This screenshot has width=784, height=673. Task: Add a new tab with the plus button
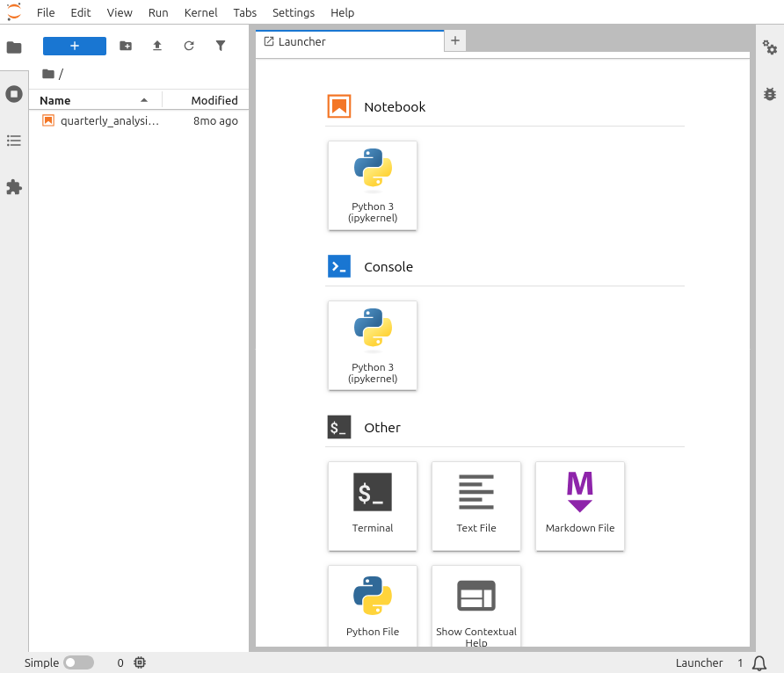[x=455, y=40]
